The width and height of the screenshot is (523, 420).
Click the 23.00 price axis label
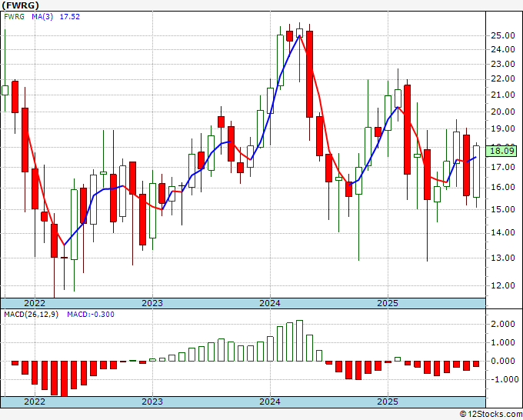click(x=503, y=64)
